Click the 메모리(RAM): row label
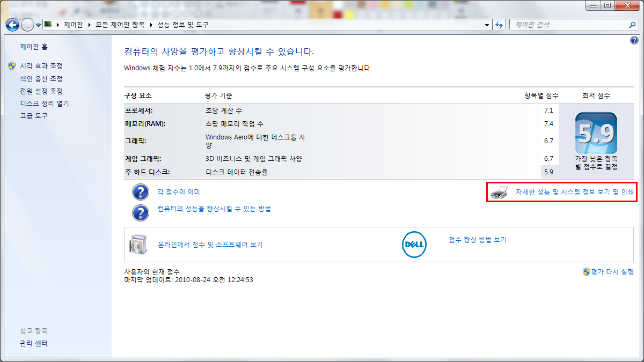This screenshot has height=362, width=644. pyautogui.click(x=145, y=124)
